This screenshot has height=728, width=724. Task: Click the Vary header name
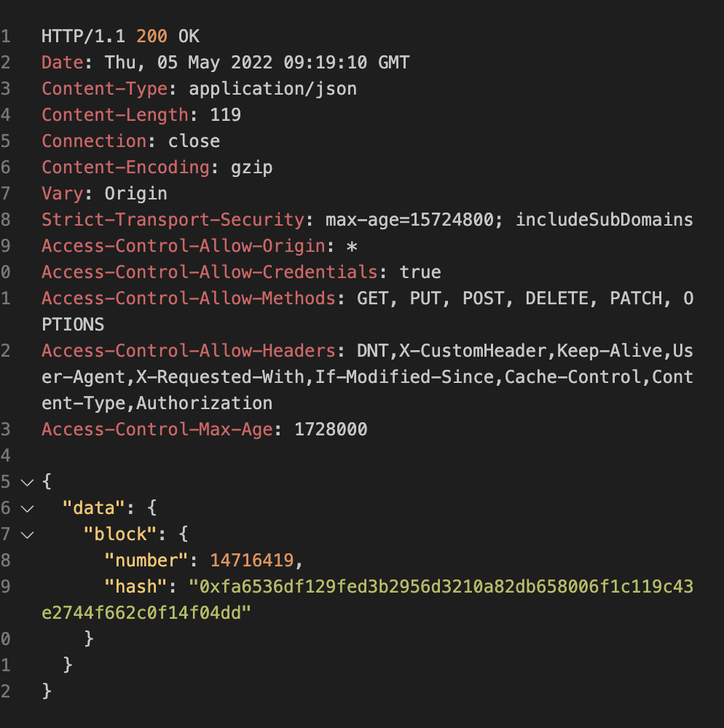tap(63, 194)
